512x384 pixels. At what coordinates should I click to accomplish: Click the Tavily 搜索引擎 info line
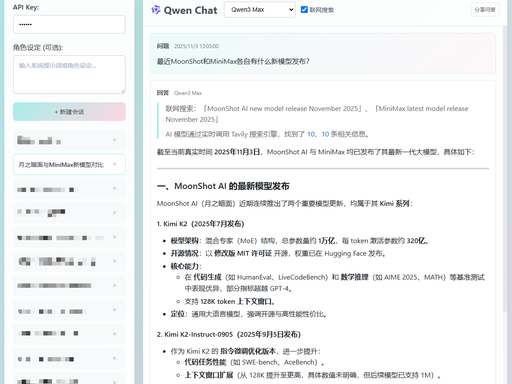point(267,134)
